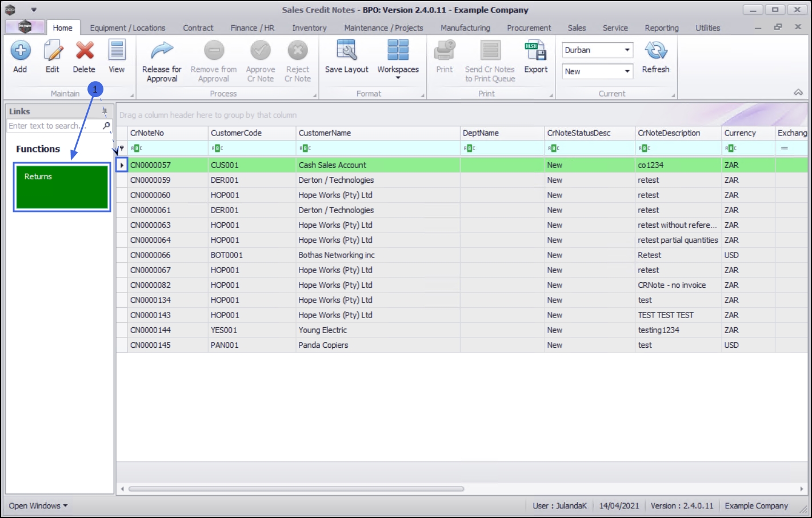
Task: Open the Utilities tab
Action: pos(707,28)
